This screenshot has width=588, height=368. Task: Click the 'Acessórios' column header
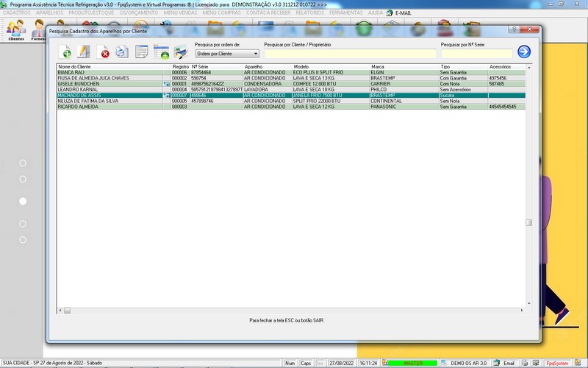coord(506,67)
